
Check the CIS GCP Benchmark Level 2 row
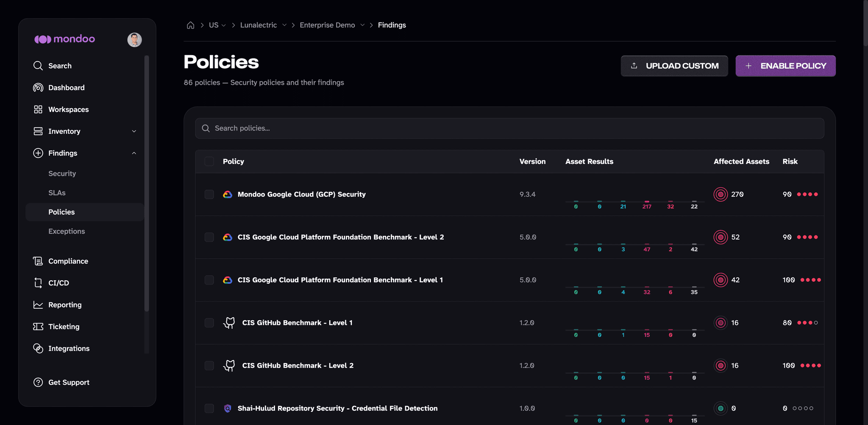pyautogui.click(x=209, y=237)
